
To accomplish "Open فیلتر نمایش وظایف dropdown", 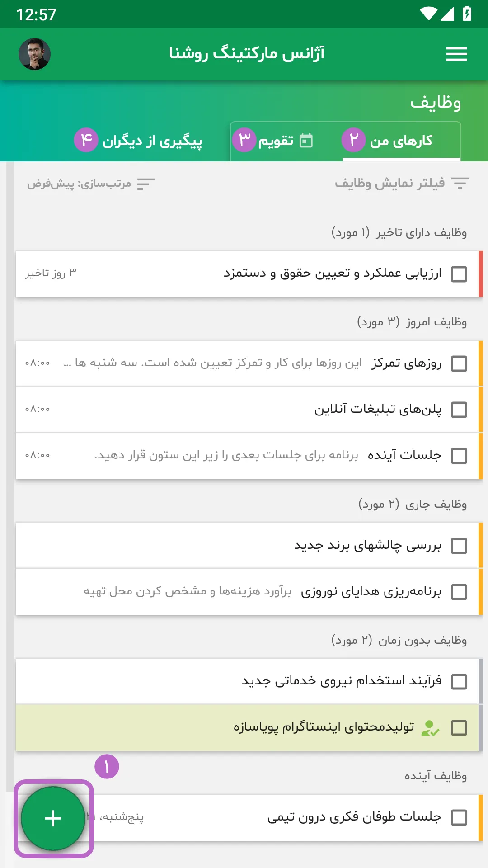I will tap(402, 184).
